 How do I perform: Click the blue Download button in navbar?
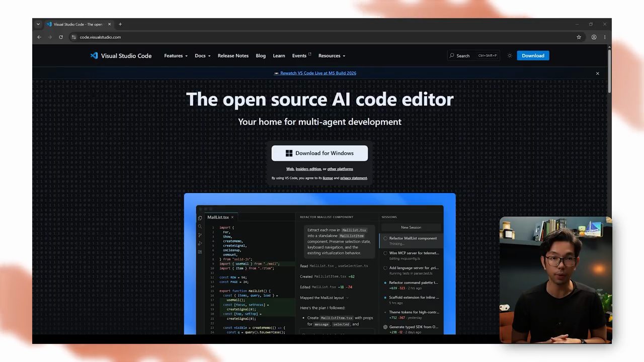tap(533, 56)
